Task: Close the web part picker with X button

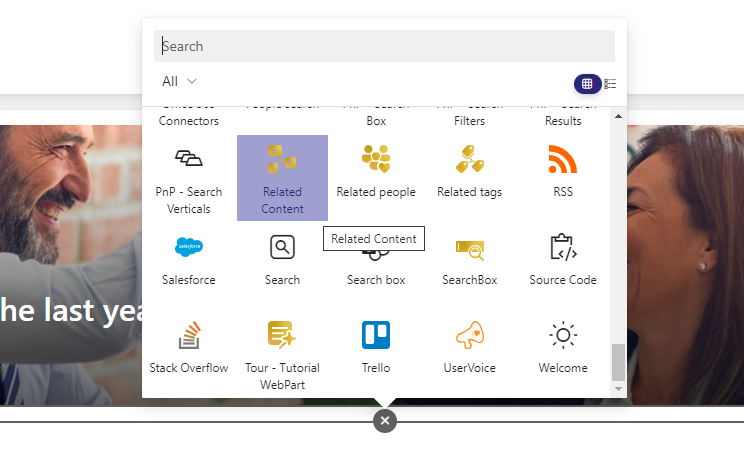Action: (x=385, y=421)
